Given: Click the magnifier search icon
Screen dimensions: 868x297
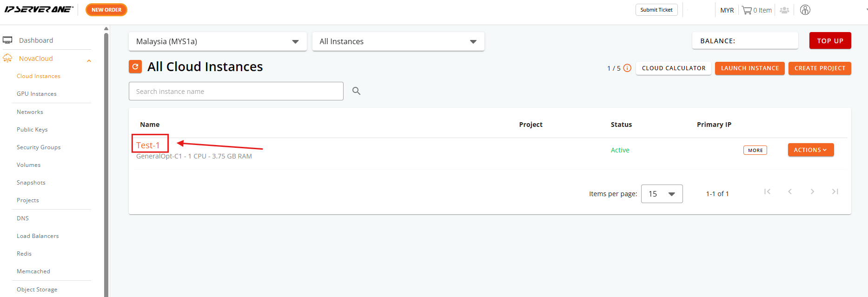Looking at the screenshot, I should click(357, 91).
